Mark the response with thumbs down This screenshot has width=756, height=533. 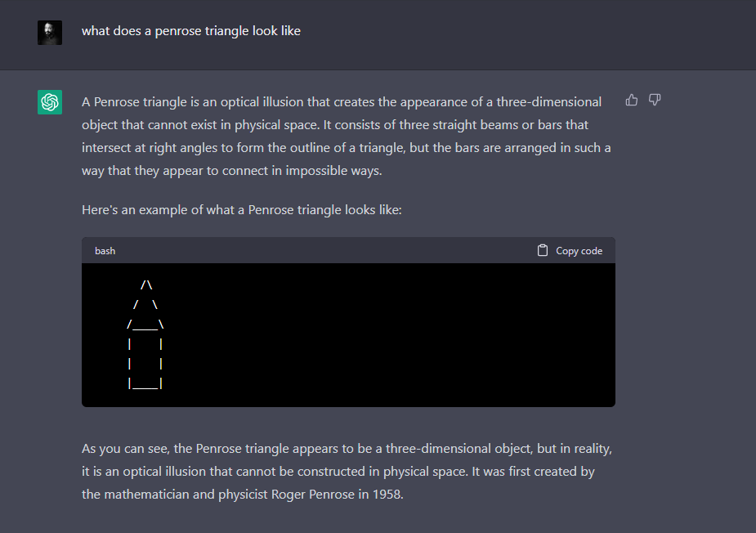pos(655,100)
